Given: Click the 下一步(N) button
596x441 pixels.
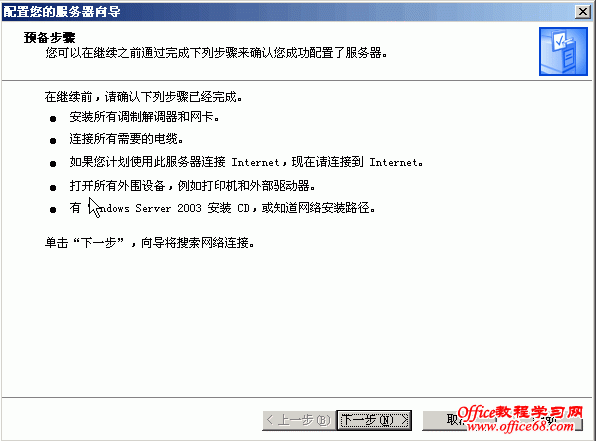Looking at the screenshot, I should point(374,420).
